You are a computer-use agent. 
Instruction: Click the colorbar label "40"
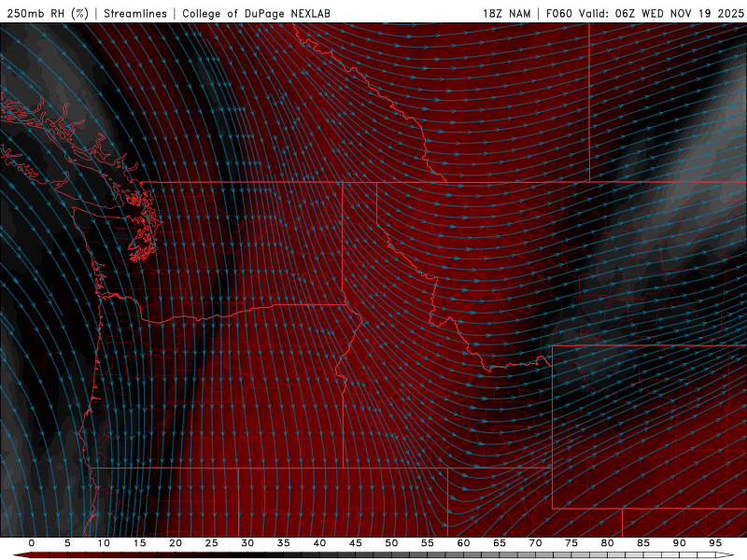(319, 543)
